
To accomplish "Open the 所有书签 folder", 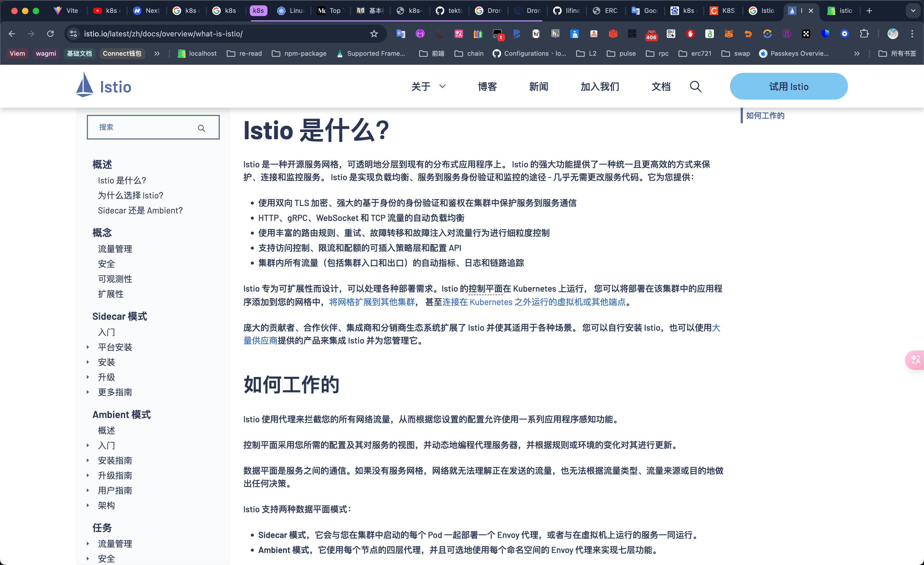I will [897, 54].
